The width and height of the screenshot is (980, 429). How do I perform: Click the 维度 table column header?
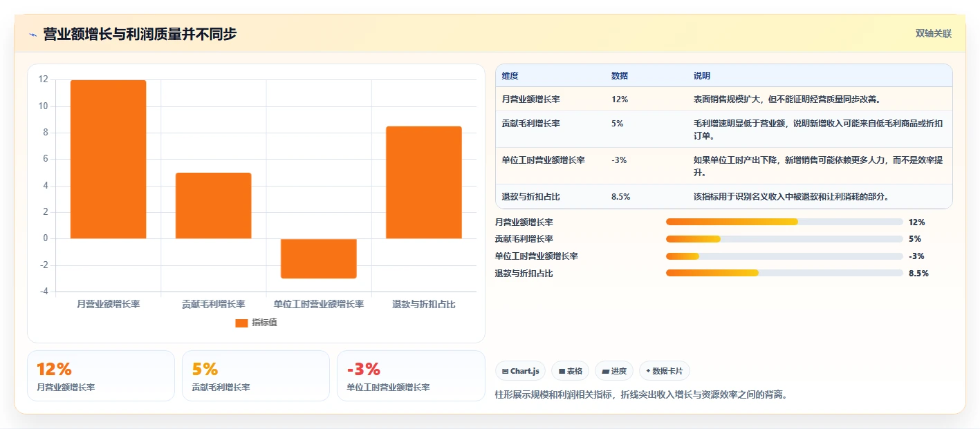coord(510,76)
